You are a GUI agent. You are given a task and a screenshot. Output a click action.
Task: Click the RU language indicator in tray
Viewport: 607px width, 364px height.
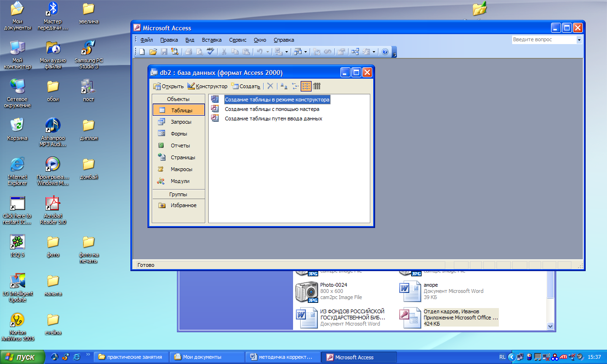tap(502, 357)
